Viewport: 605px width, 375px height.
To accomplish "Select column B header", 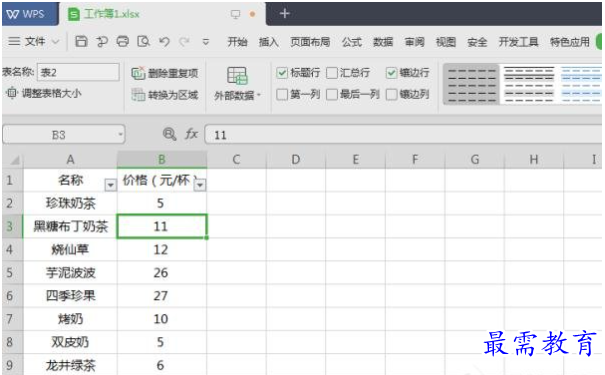I will 162,159.
